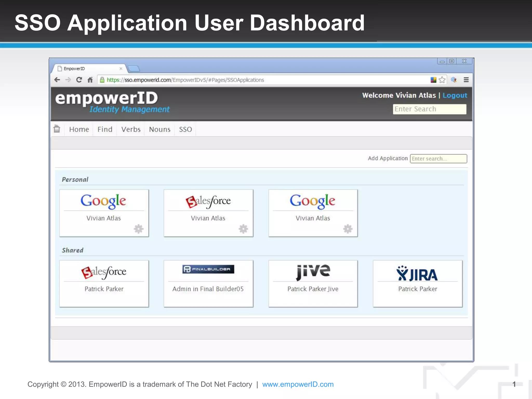Bookmark page with star icon
Viewport: 532px width, 399px height.
[x=442, y=80]
